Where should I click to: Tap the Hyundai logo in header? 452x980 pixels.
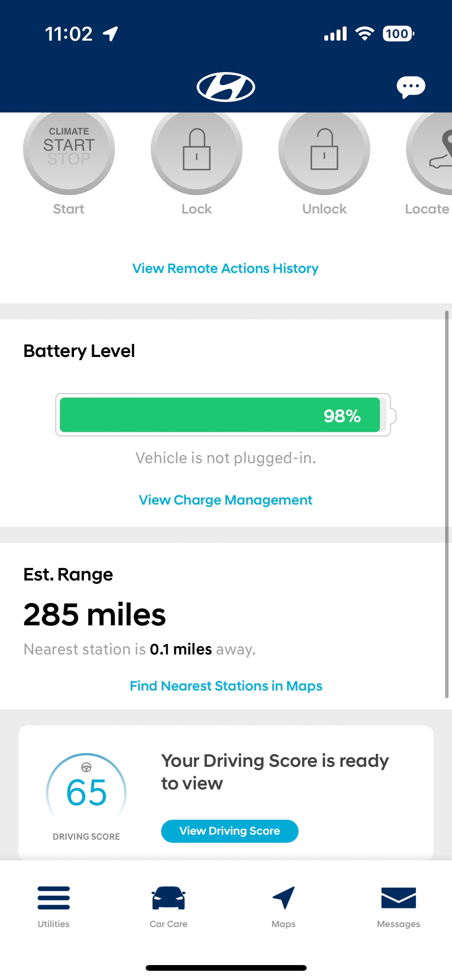pyautogui.click(x=226, y=87)
